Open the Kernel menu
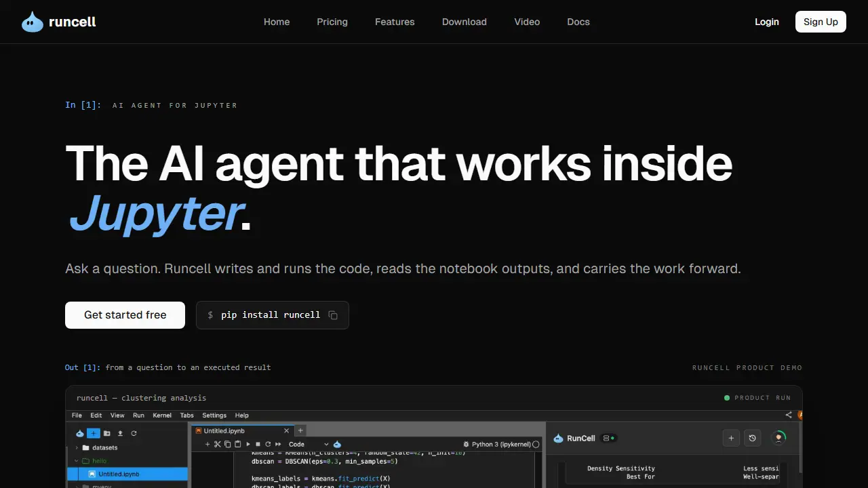868x488 pixels. point(162,415)
